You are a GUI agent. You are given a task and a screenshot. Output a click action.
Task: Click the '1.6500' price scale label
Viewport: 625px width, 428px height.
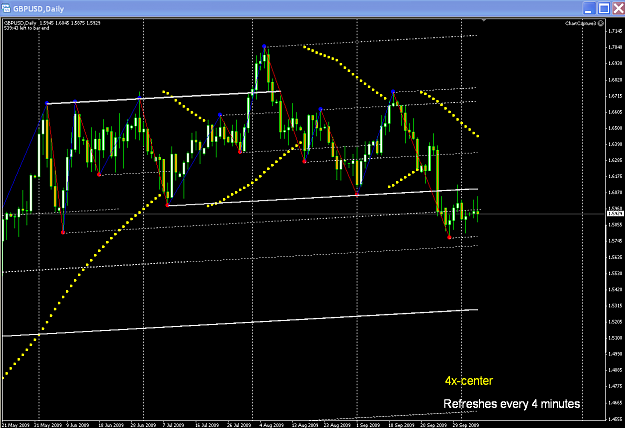click(x=616, y=128)
